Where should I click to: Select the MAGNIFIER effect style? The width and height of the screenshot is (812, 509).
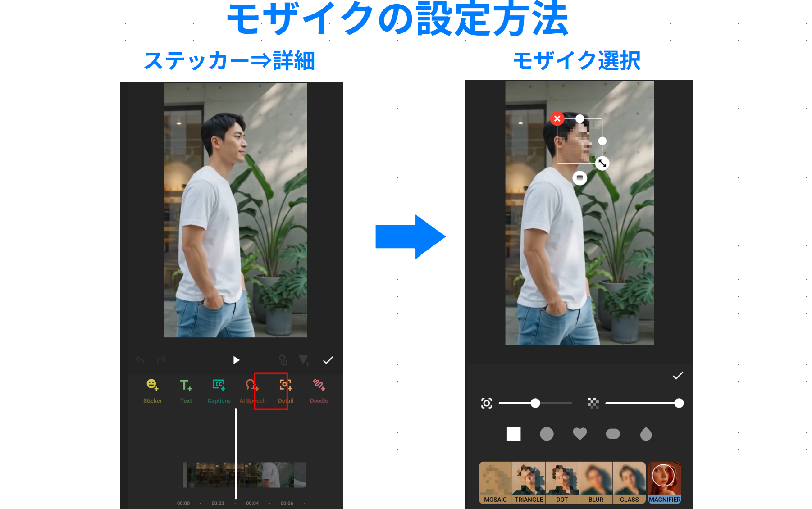point(665,482)
